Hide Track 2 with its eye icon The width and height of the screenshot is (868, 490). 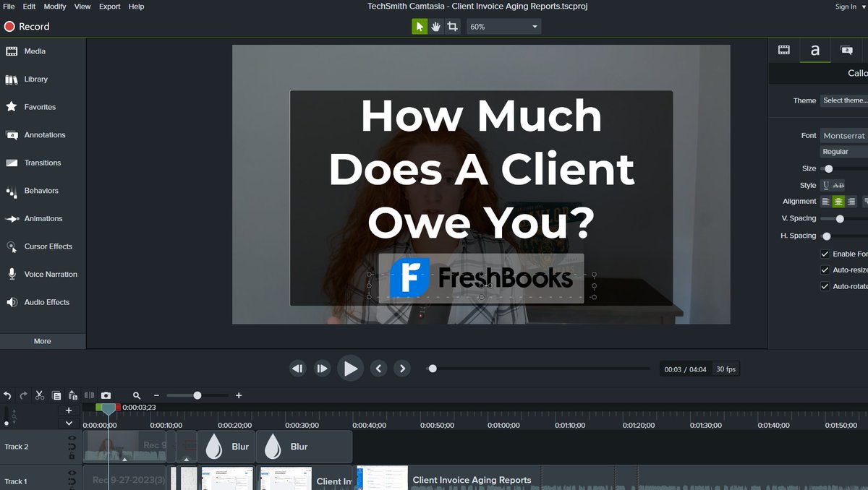pos(72,439)
